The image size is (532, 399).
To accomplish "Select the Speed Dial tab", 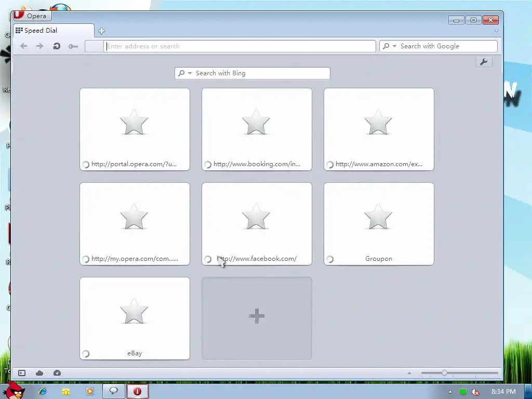I will point(54,31).
